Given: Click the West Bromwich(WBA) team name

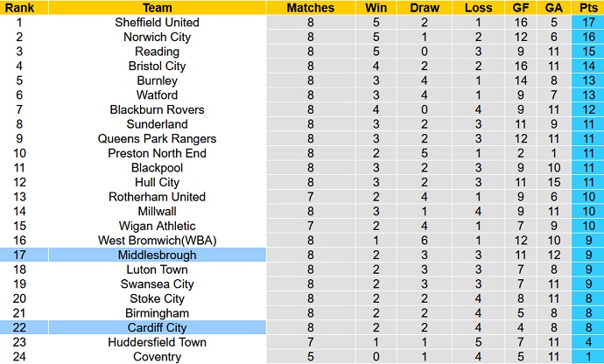Looking at the screenshot, I should pyautogui.click(x=157, y=241).
